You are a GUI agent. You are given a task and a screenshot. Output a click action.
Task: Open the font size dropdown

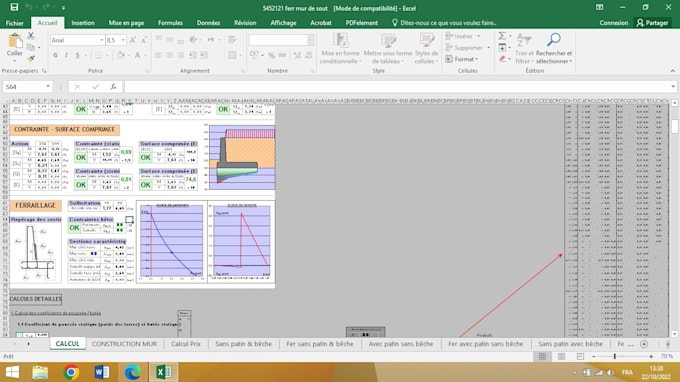(124, 40)
